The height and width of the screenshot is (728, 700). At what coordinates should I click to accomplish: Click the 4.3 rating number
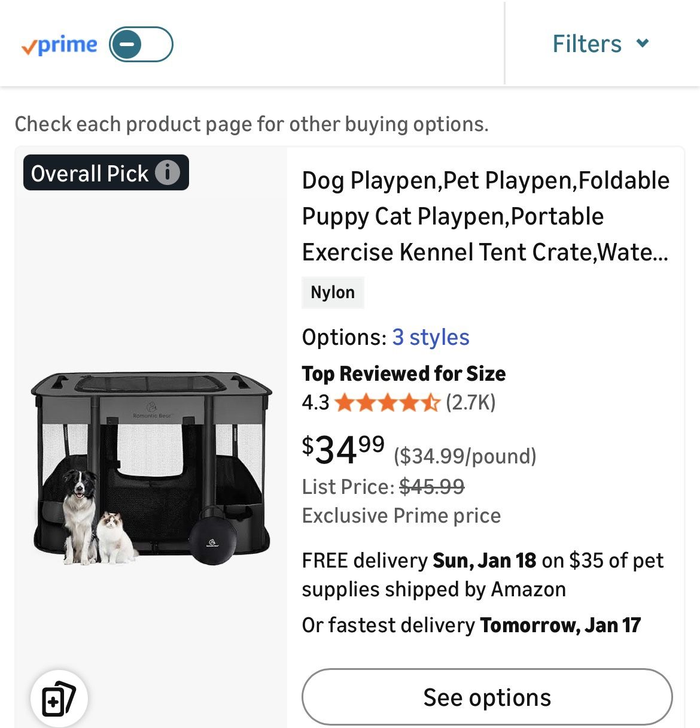click(x=315, y=402)
